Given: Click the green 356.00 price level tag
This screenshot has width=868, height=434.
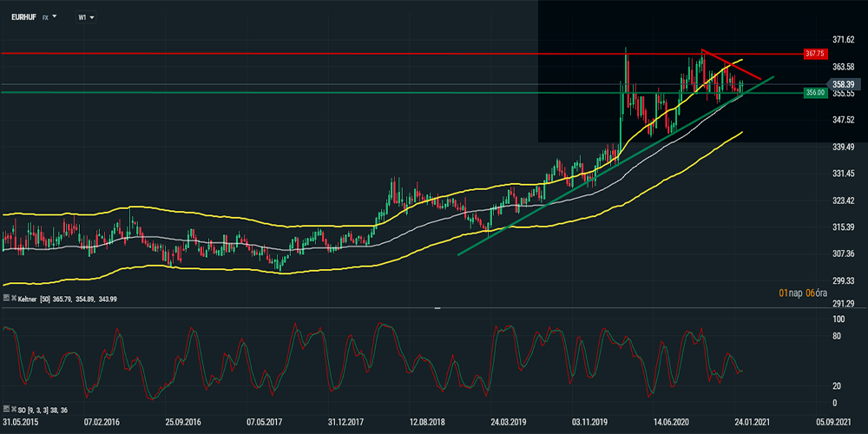Looking at the screenshot, I should [814, 93].
